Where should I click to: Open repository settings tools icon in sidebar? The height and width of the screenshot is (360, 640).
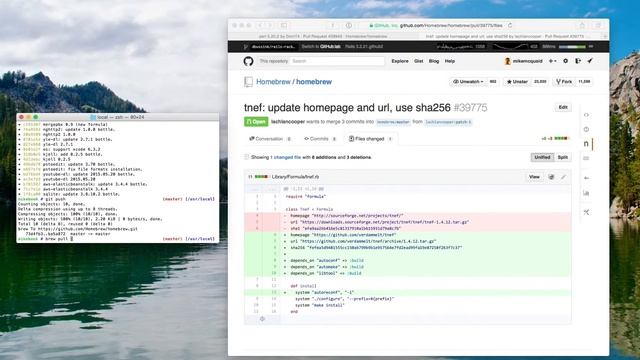(586, 212)
